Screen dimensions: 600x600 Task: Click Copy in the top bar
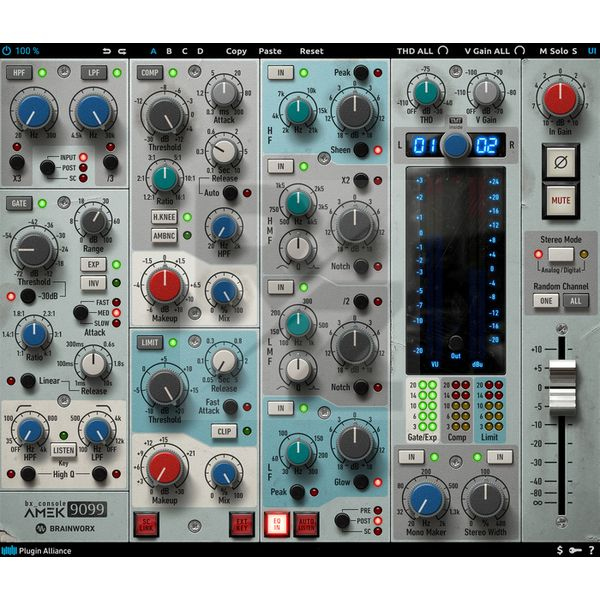(236, 51)
